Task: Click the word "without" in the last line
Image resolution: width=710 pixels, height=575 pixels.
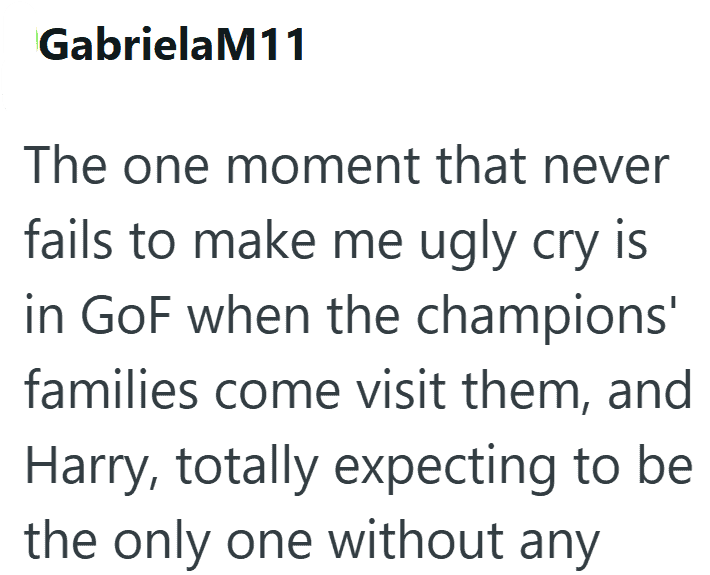Action: click(416, 540)
